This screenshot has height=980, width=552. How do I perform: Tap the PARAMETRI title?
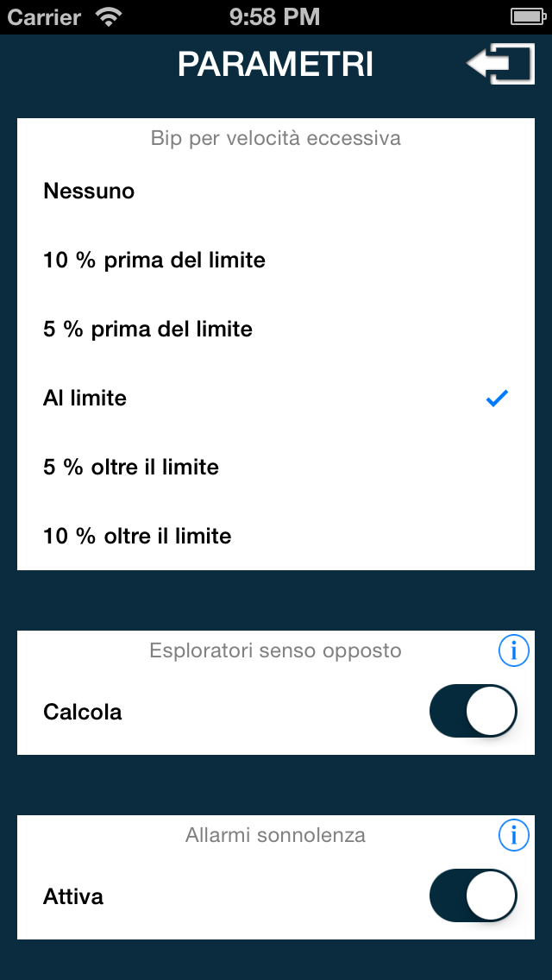point(275,65)
